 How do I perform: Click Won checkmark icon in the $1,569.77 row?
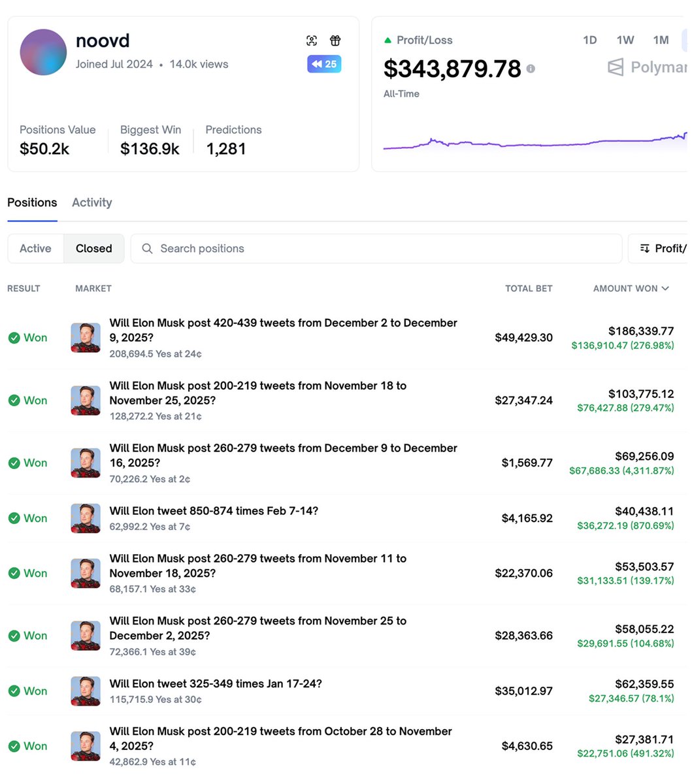point(14,463)
